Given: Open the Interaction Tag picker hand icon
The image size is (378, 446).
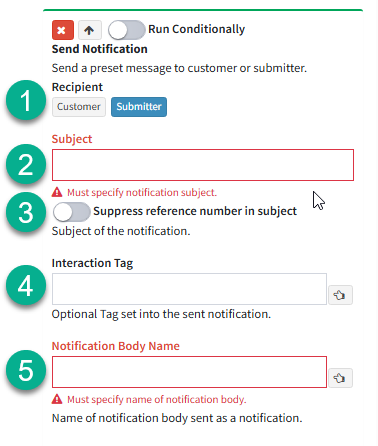Looking at the screenshot, I should (340, 295).
